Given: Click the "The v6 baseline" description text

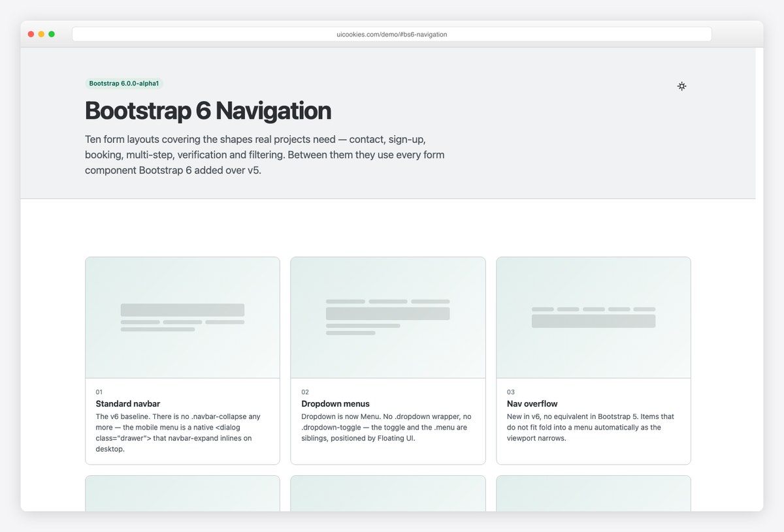Looking at the screenshot, I should click(x=178, y=433).
